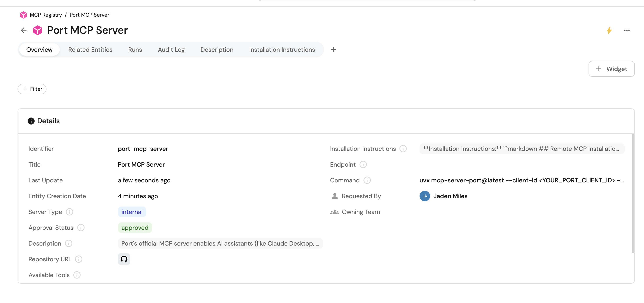Click the Filter button

point(32,89)
